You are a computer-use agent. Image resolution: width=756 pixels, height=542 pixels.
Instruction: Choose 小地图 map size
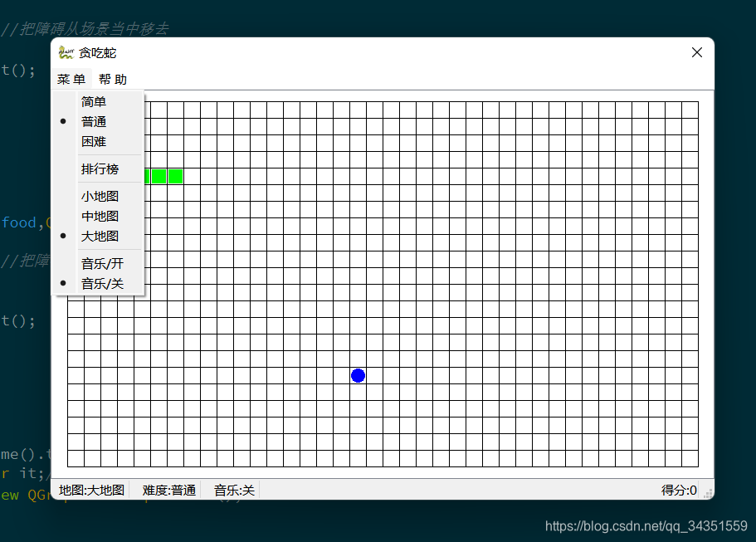(x=98, y=196)
